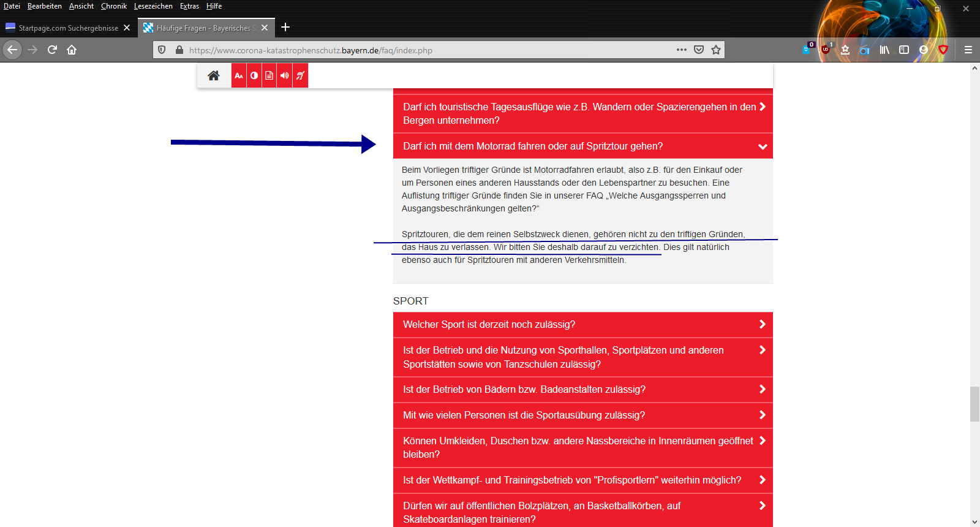This screenshot has height=527, width=980.
Task: Bookmark this page with the star
Action: [x=716, y=50]
